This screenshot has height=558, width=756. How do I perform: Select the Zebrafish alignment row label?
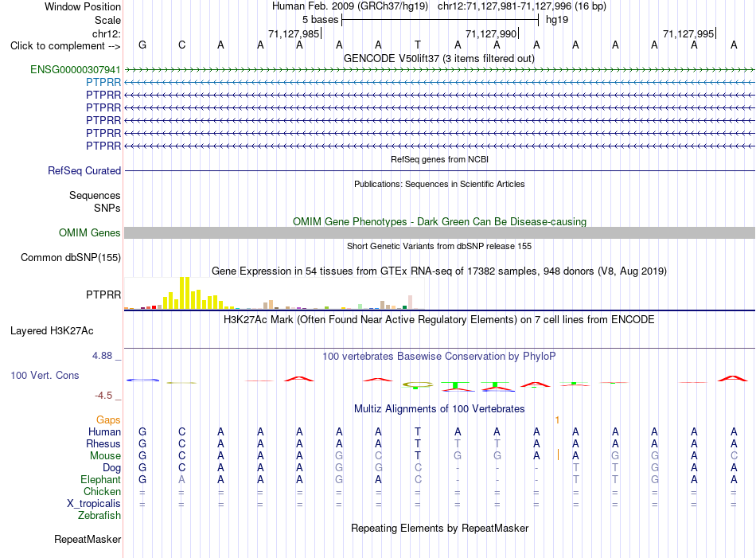click(99, 516)
